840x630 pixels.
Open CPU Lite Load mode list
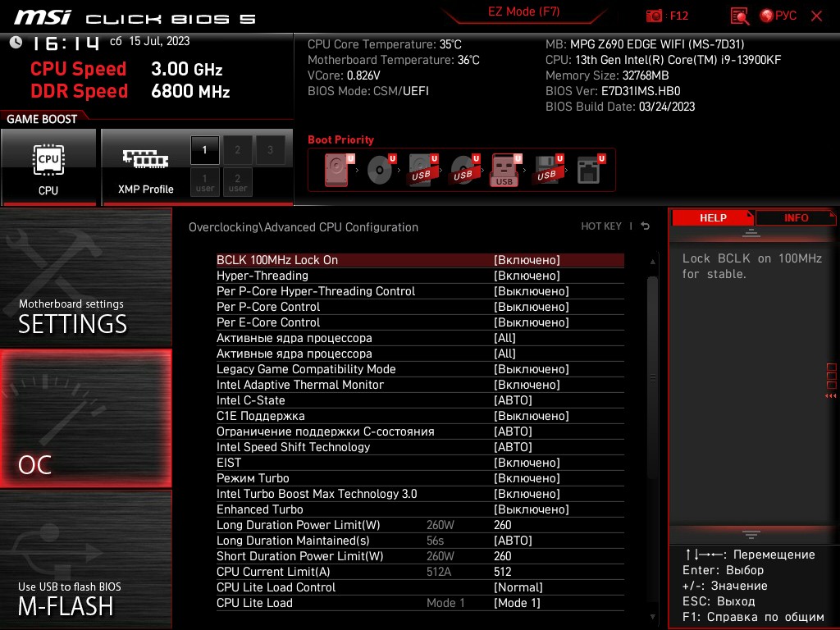click(x=420, y=603)
